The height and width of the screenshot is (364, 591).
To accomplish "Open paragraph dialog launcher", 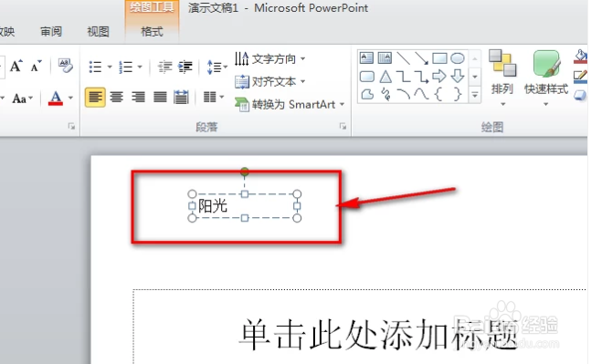I will (x=343, y=127).
